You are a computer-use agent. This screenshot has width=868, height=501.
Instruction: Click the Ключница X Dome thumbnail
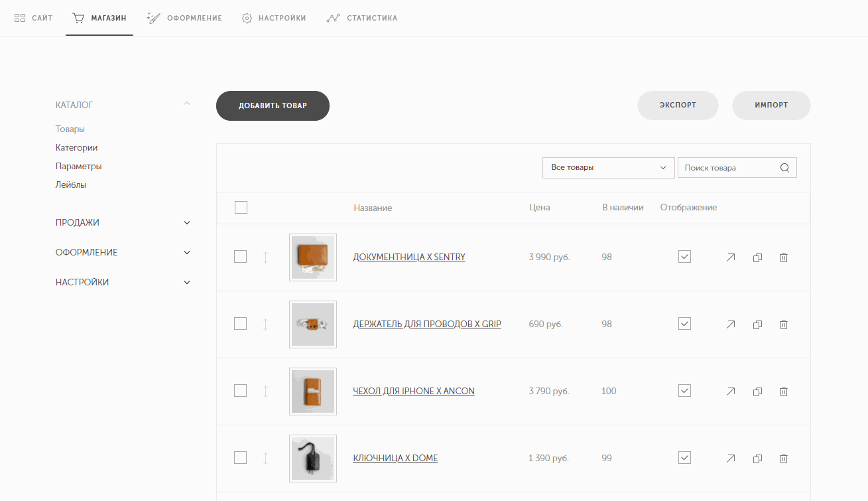313,459
